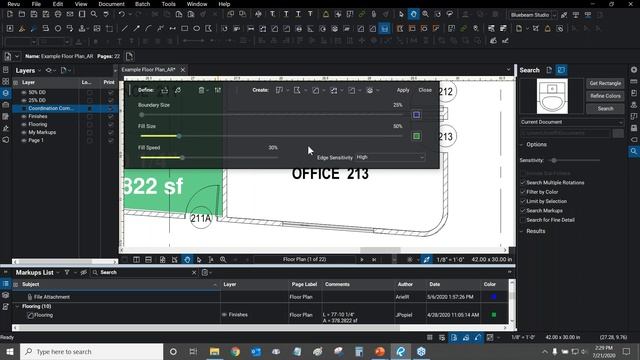The width and height of the screenshot is (640, 360).
Task: Toggle Search Multiple Rotations checkbox
Action: coord(523,182)
